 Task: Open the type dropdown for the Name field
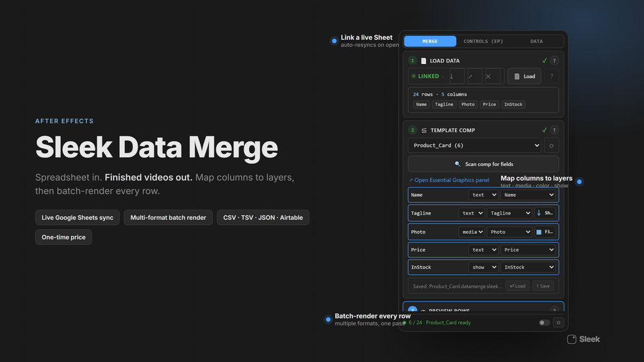click(x=483, y=195)
